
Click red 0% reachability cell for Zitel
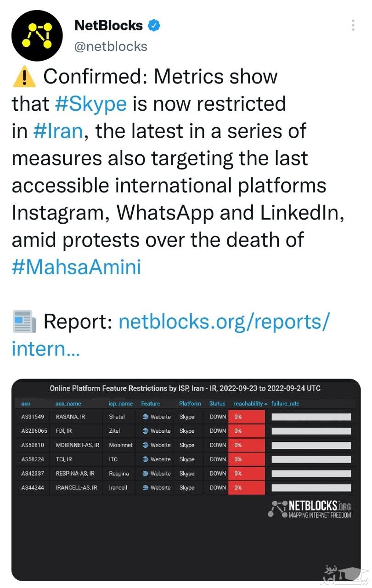click(247, 431)
